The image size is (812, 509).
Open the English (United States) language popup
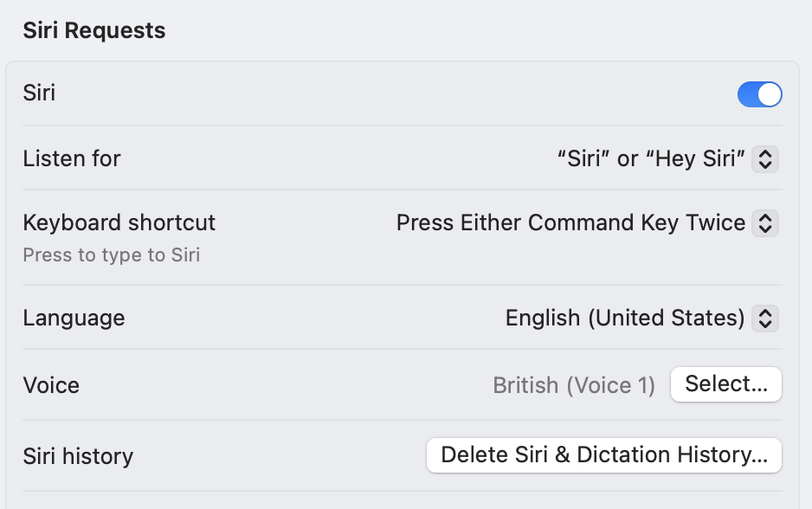pyautogui.click(x=625, y=319)
